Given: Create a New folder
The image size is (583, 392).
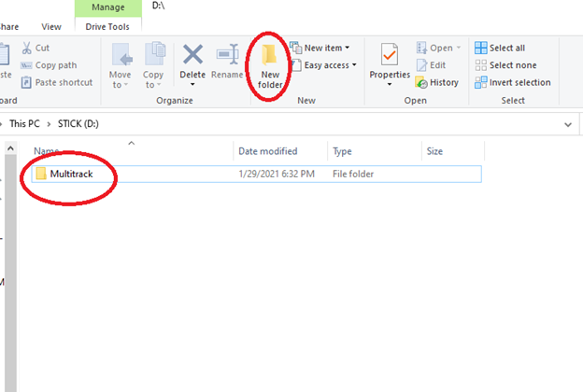Looking at the screenshot, I should [x=270, y=67].
